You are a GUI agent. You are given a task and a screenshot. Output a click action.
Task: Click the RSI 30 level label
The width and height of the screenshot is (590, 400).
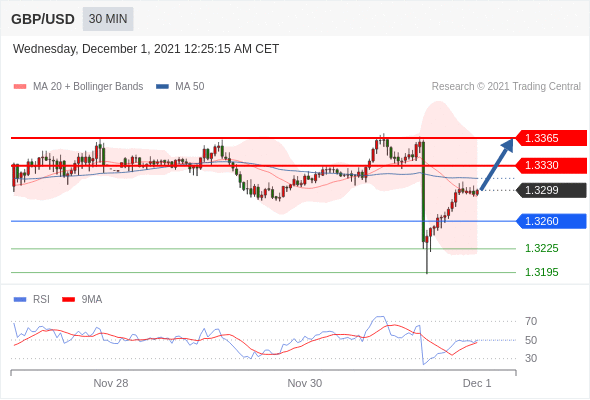(x=531, y=358)
